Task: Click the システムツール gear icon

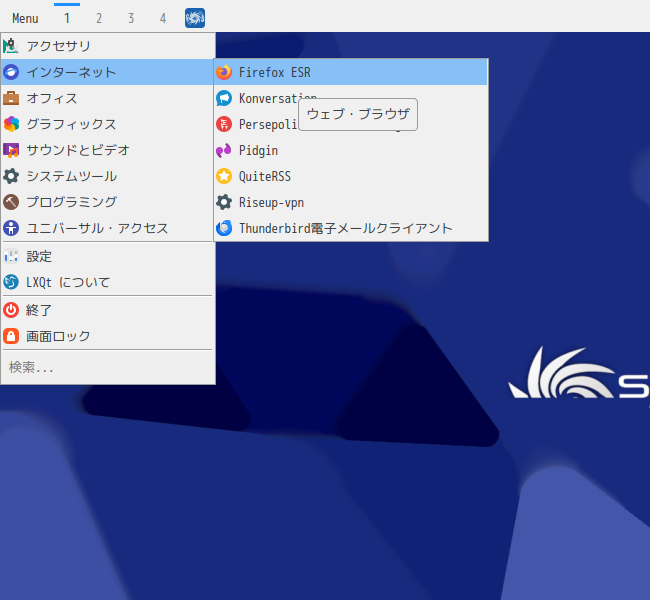Action: point(11,176)
